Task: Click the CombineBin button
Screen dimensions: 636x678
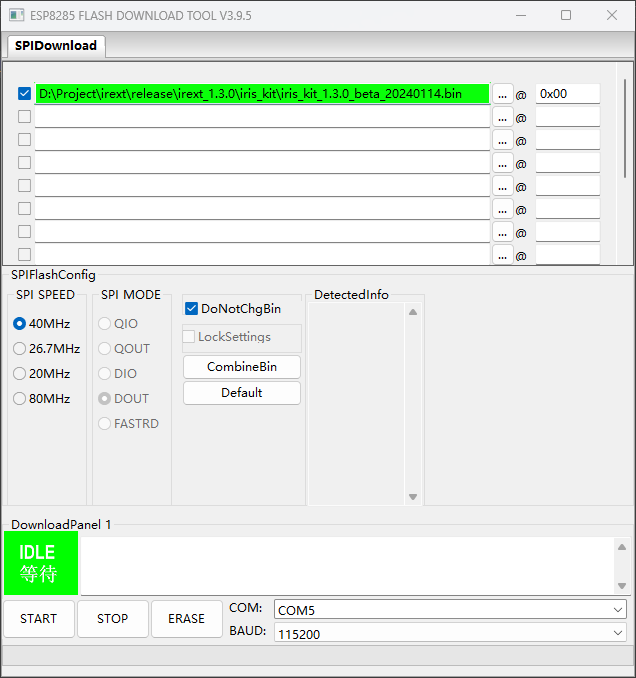Action: click(x=241, y=367)
